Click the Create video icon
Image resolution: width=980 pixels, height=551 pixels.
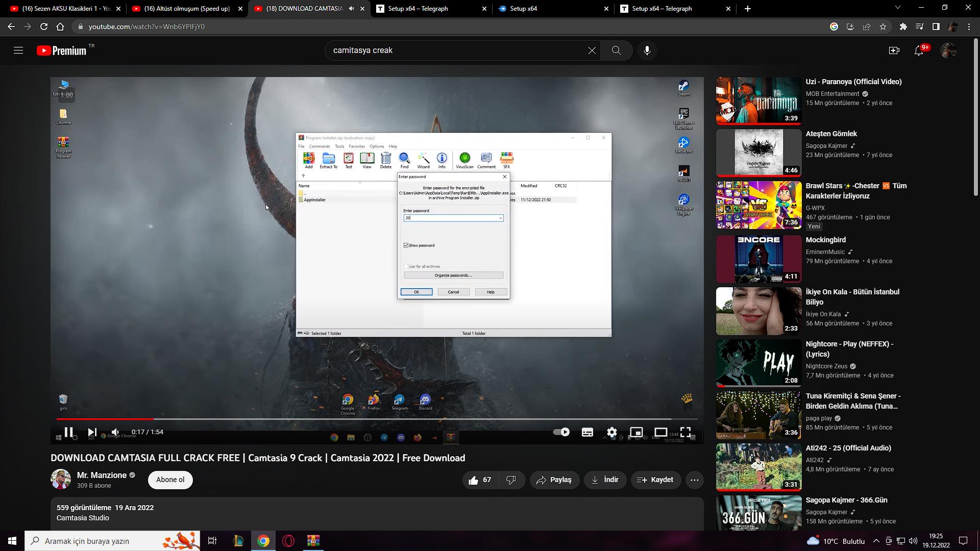coord(894,51)
